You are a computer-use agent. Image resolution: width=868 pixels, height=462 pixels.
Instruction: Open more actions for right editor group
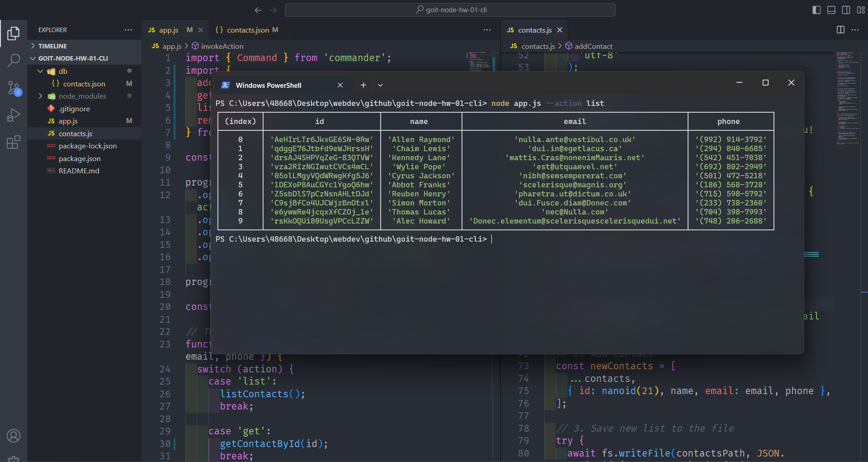[x=855, y=30]
